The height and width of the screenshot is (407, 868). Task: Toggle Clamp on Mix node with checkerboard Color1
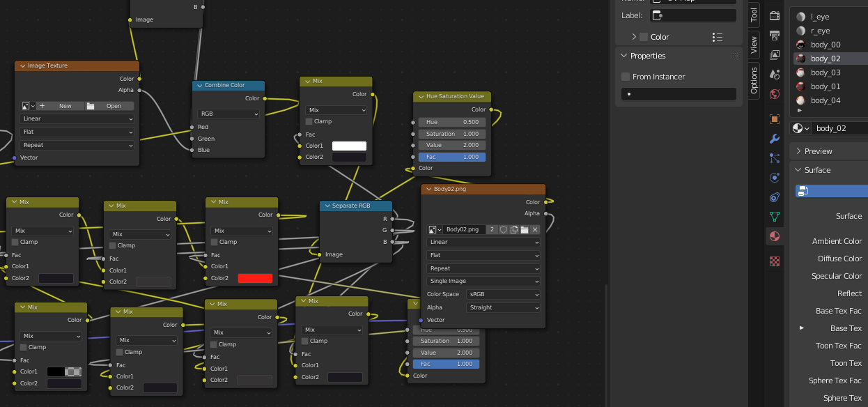24,347
